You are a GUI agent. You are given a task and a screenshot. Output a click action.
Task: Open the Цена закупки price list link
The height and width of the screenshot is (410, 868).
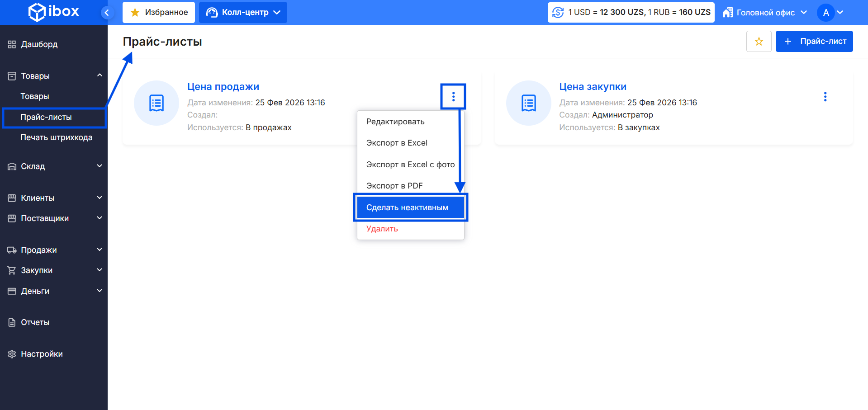click(593, 86)
